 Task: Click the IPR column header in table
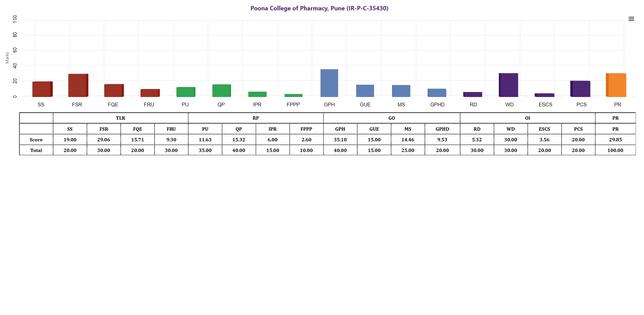point(273,129)
